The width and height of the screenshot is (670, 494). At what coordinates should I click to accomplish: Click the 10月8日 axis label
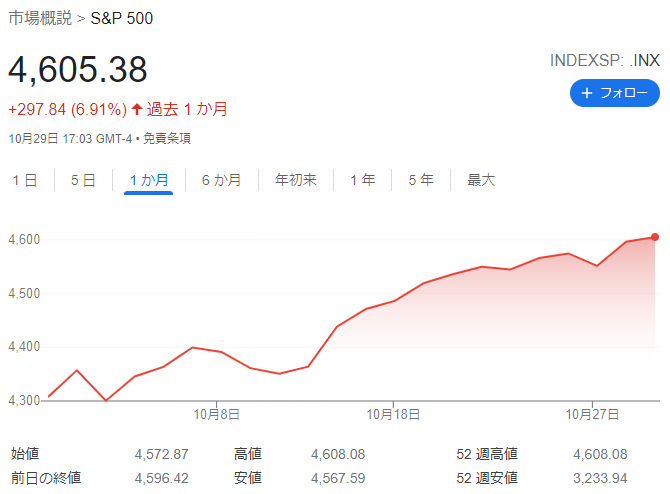point(216,414)
